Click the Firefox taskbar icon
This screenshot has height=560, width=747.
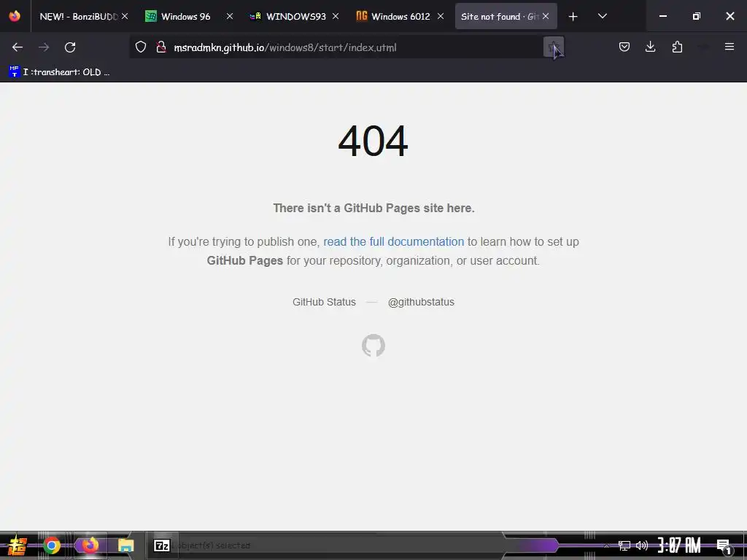[90, 545]
